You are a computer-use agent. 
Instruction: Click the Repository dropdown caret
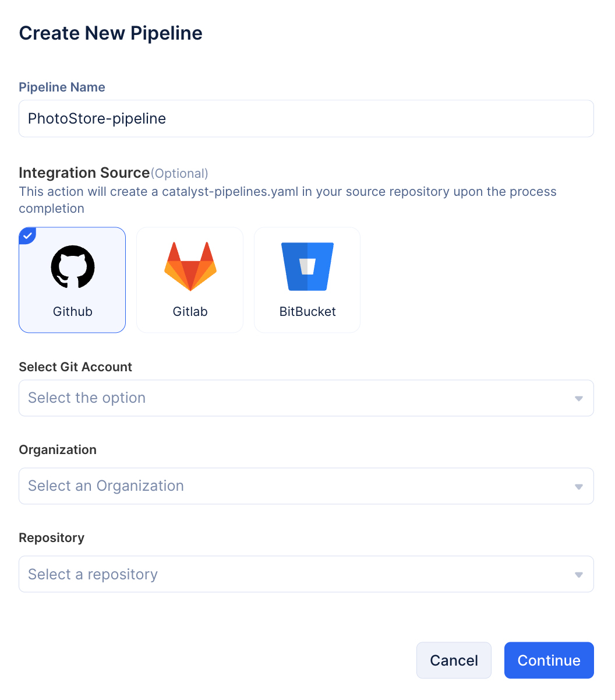tap(579, 575)
